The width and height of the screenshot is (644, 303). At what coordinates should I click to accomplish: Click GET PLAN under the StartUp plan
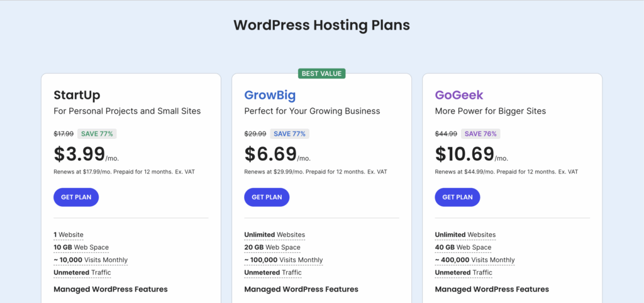click(76, 197)
